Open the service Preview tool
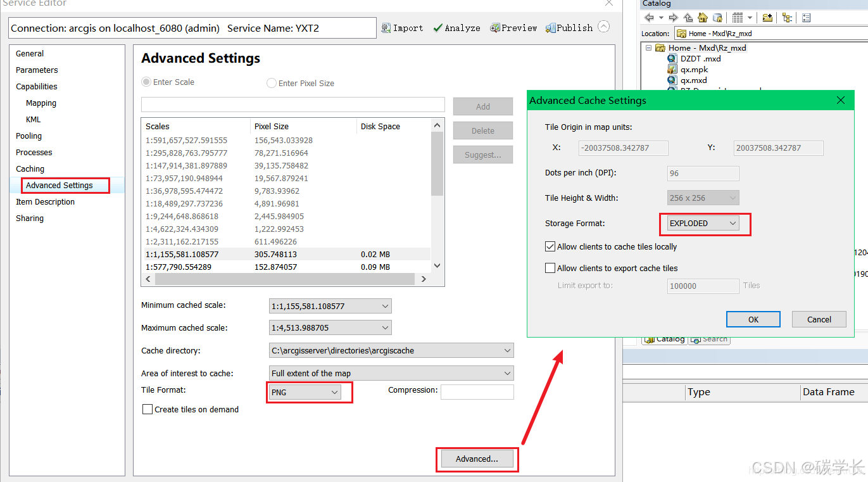Screen dimensions: 868x482 click(x=495, y=28)
